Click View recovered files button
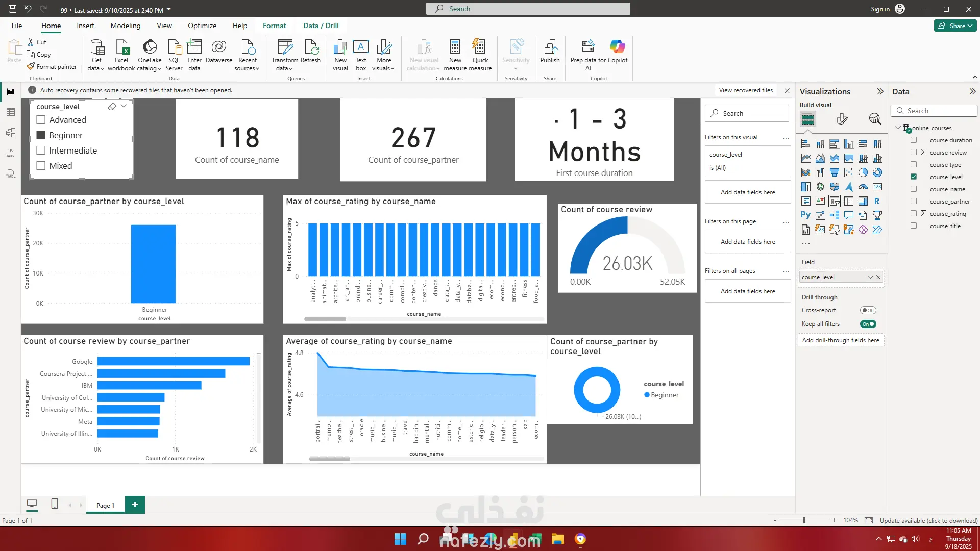Image resolution: width=980 pixels, height=551 pixels. 745,90
